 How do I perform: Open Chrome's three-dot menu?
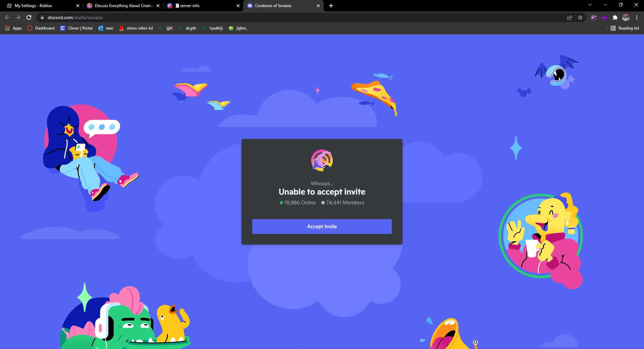[636, 17]
